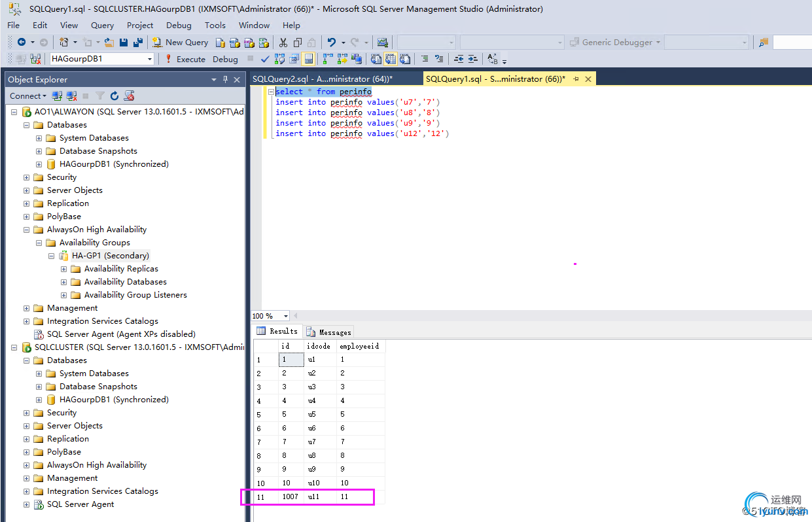Expand Availability Group Listeners folder
Viewport: 812px width, 522px height.
coord(64,295)
